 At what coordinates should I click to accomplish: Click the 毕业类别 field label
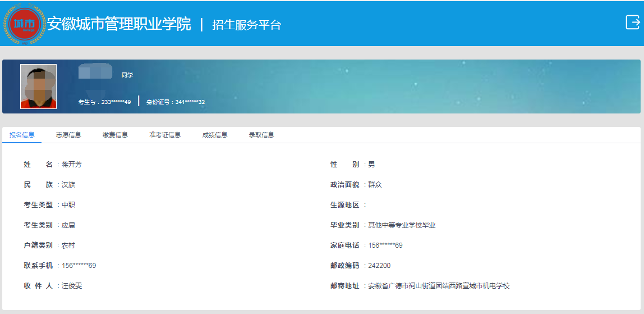click(x=345, y=225)
